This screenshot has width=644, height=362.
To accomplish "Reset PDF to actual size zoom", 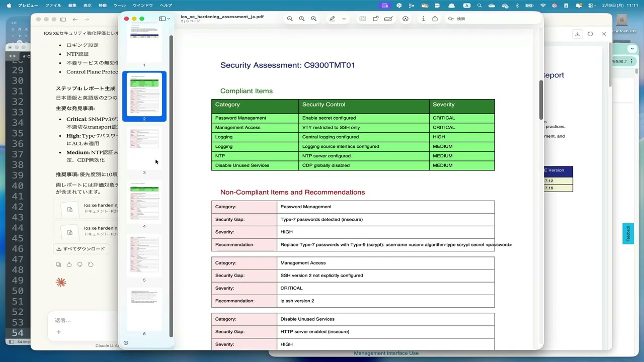I will [x=302, y=19].
